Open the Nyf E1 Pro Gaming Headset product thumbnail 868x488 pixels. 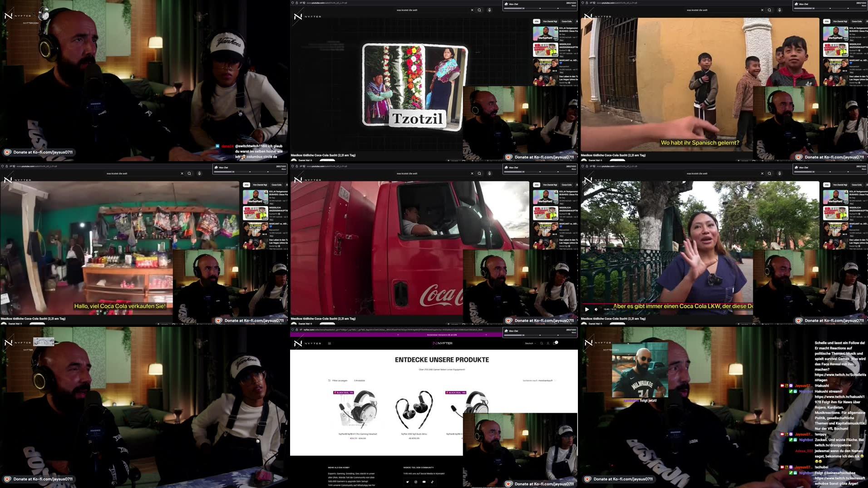tap(359, 409)
